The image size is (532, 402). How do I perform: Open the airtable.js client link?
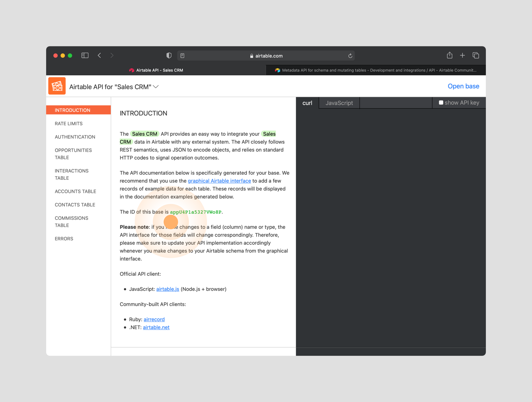pyautogui.click(x=168, y=289)
